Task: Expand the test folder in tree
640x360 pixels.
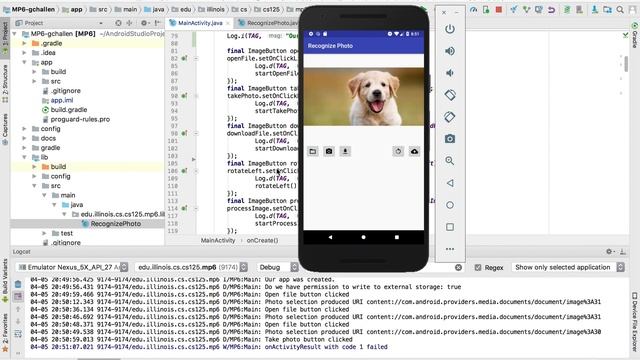Action: 44,233
